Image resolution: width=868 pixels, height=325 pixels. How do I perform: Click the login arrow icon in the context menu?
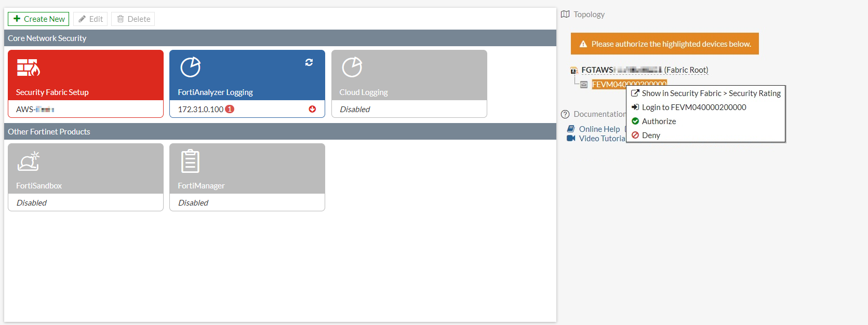tap(635, 107)
